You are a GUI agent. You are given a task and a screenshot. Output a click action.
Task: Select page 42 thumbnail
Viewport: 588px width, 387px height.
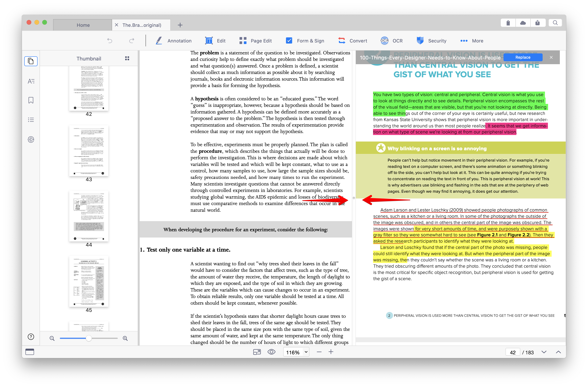pyautogui.click(x=89, y=88)
